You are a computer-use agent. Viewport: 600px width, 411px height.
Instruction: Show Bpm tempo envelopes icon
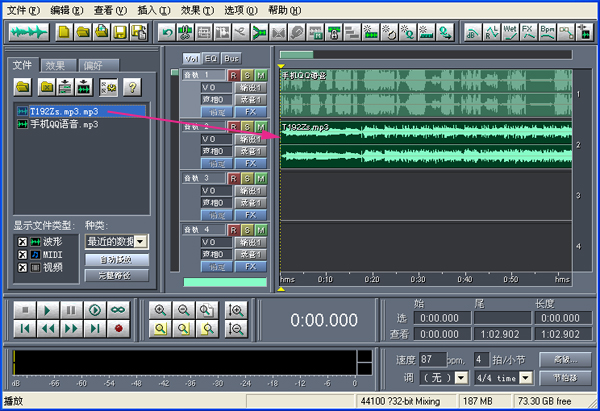point(547,33)
